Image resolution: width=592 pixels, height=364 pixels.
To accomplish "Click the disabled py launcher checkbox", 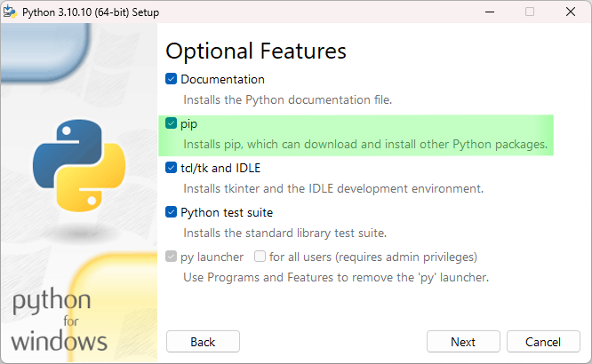I will [x=171, y=257].
